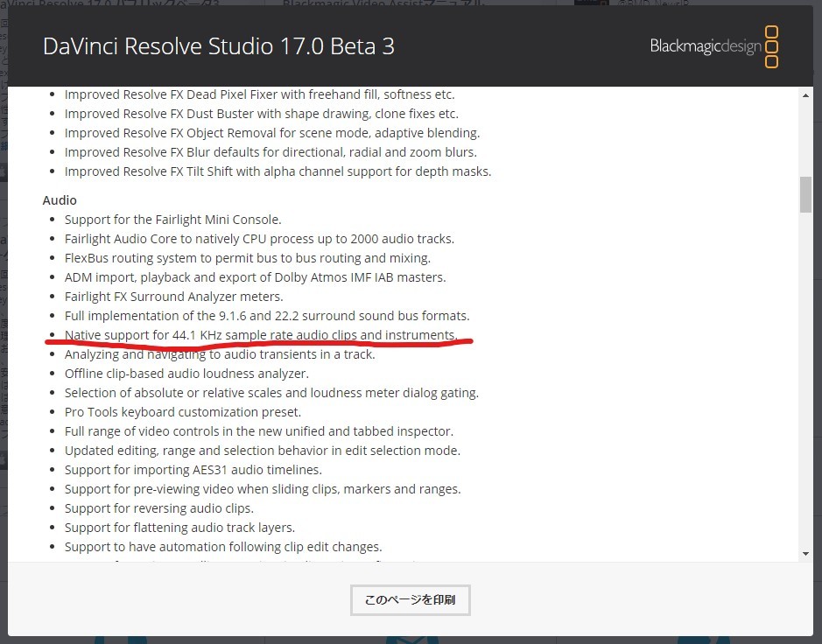The width and height of the screenshot is (822, 644).
Task: Click 'Improved Resolve FX Blur defaults' line
Action: [270, 152]
